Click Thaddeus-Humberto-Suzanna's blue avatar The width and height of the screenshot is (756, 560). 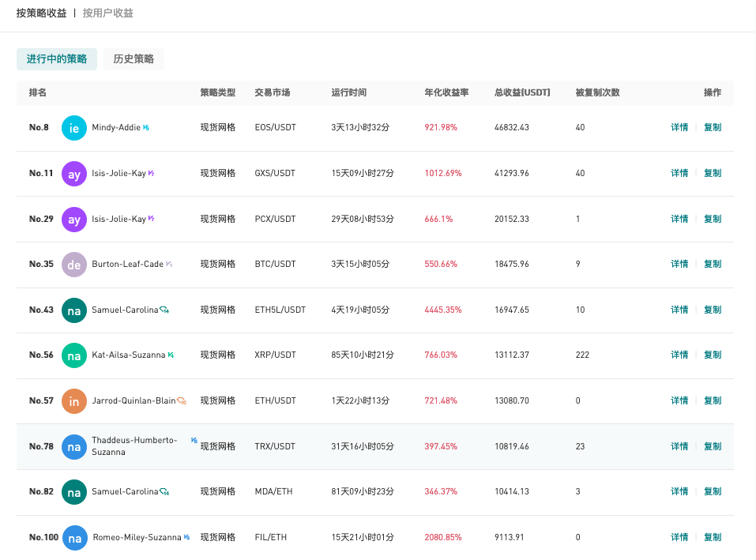click(73, 447)
